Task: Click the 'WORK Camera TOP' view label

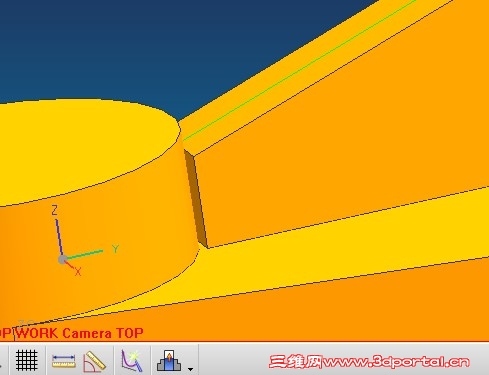Action: point(80,333)
